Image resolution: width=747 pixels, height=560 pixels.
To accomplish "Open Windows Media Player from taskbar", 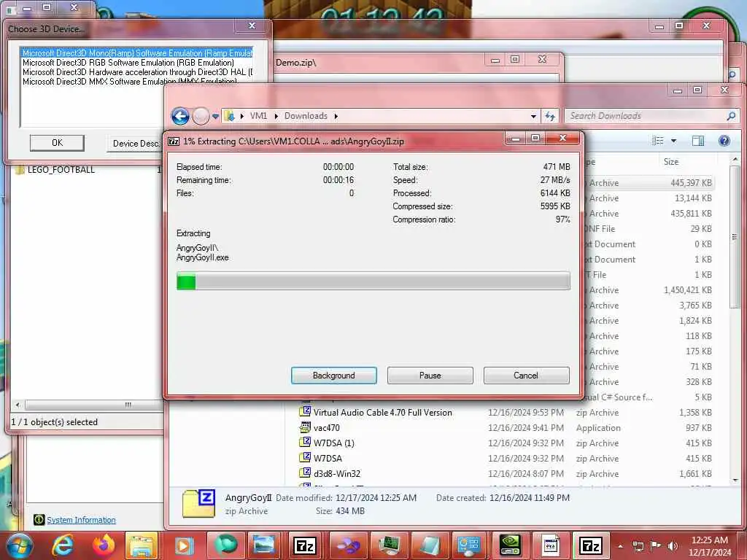I will [184, 545].
